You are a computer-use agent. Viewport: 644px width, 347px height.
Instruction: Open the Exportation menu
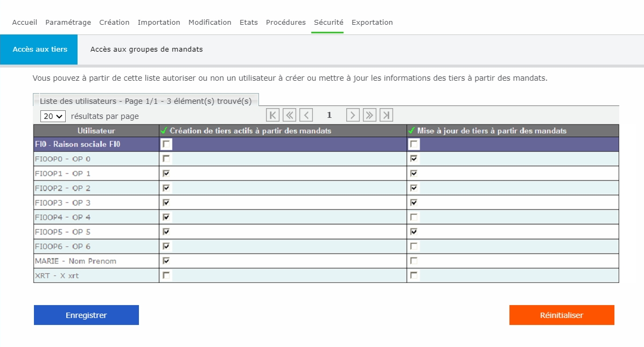click(x=372, y=23)
